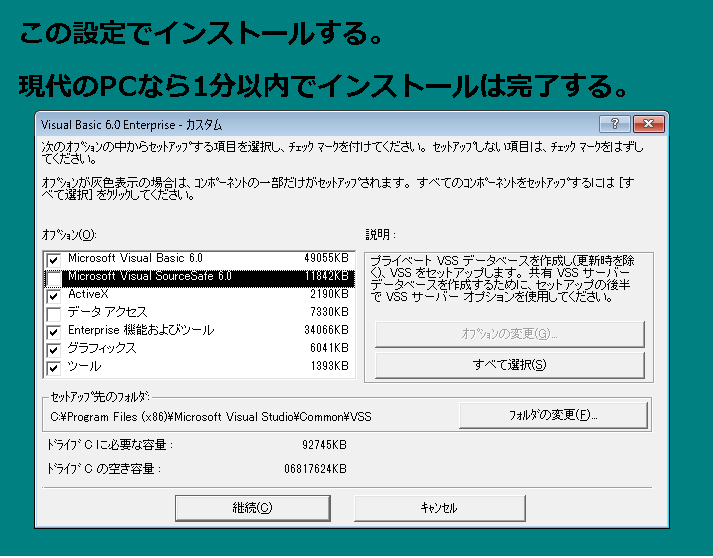Select the Microsoft Visual Basic 6.0 row label
The height and width of the screenshot is (558, 713).
[135, 258]
